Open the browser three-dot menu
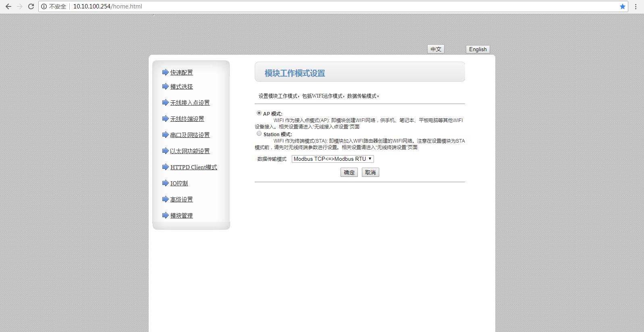The height and width of the screenshot is (332, 644). [636, 6]
